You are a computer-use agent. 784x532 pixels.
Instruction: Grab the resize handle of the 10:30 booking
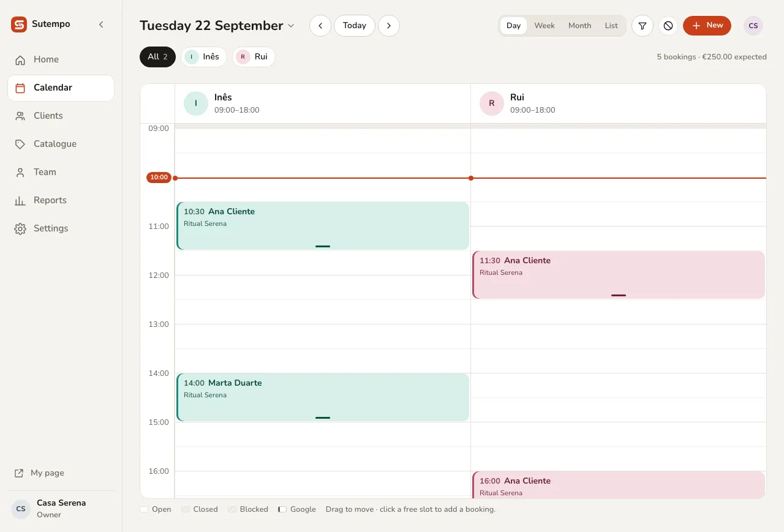(x=323, y=246)
